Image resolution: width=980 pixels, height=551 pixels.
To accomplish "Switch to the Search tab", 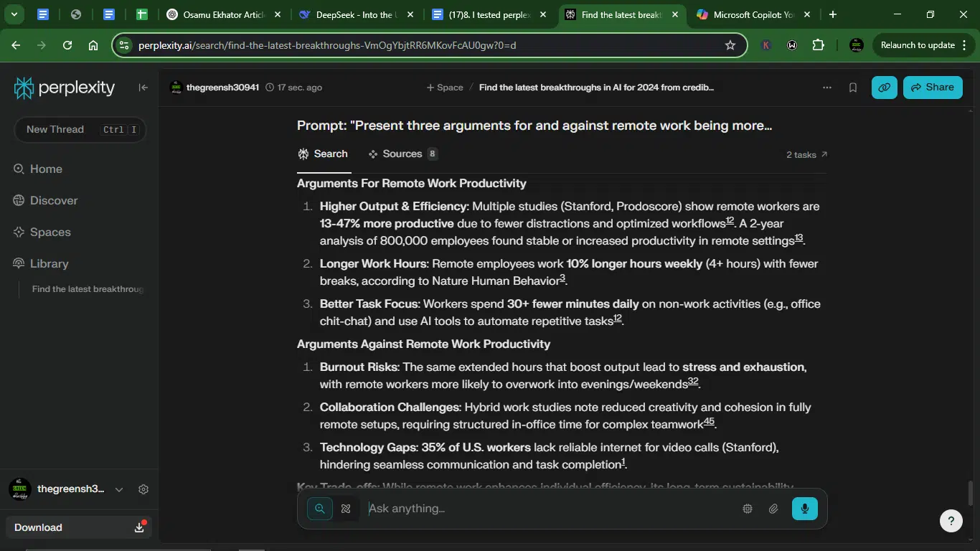I will [x=324, y=154].
